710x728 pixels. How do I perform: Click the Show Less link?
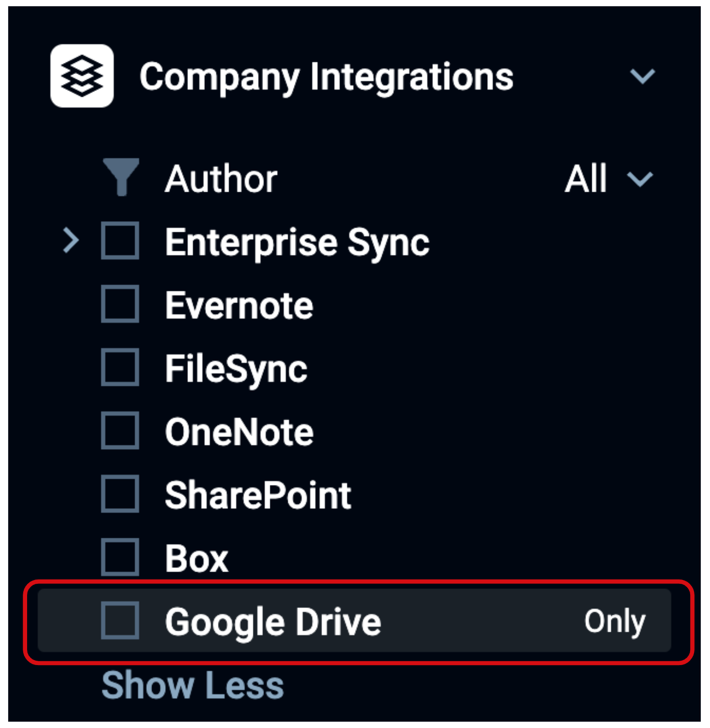coord(193,685)
